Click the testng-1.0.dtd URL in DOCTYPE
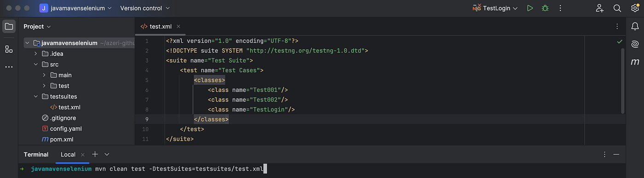Viewport: 644px width, 178px height. pos(305,50)
